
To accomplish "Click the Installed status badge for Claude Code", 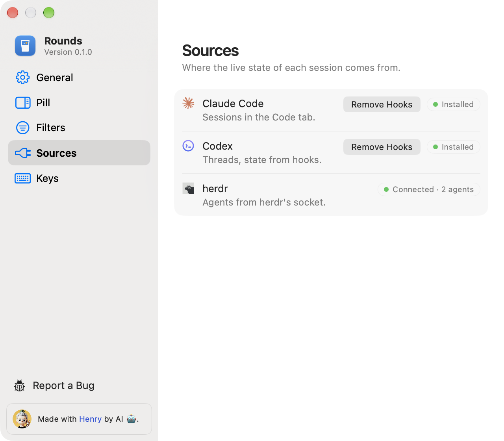I will click(x=453, y=104).
